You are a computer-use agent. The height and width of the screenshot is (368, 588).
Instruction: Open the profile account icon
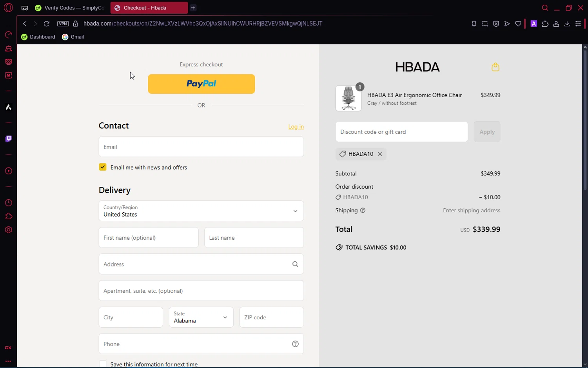[x=556, y=24]
